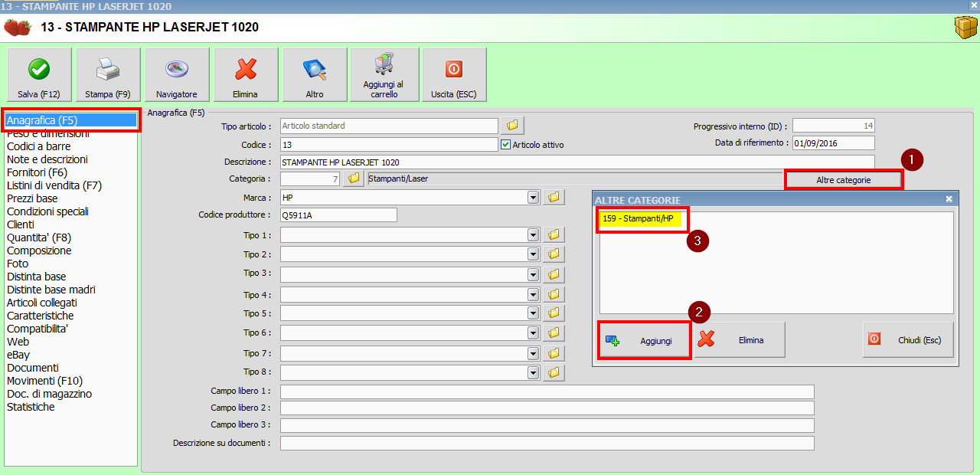Expand the Tipo 3 dropdown

[533, 274]
